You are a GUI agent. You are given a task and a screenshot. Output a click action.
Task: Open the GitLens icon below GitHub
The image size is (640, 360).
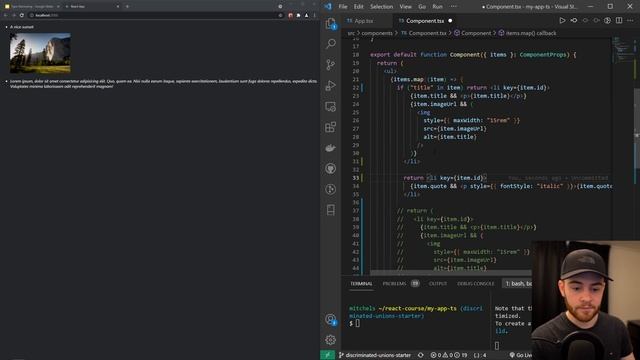tap(331, 189)
